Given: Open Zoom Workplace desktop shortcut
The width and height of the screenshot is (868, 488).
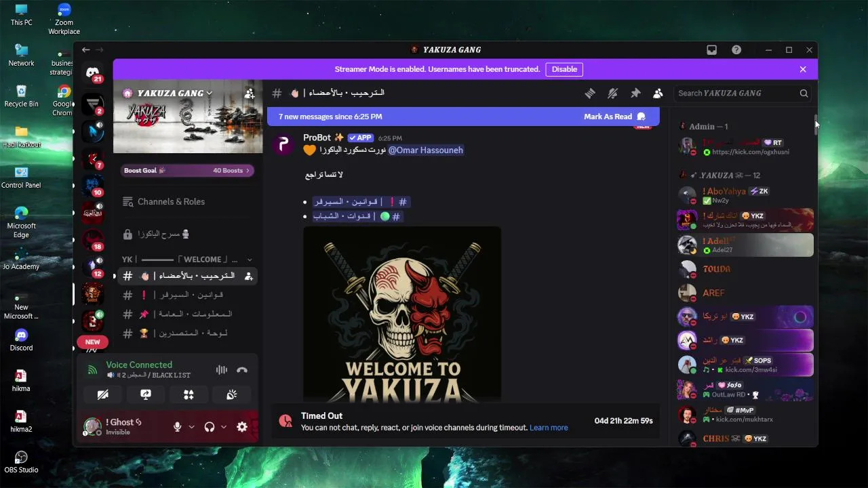Looking at the screenshot, I should click(64, 18).
